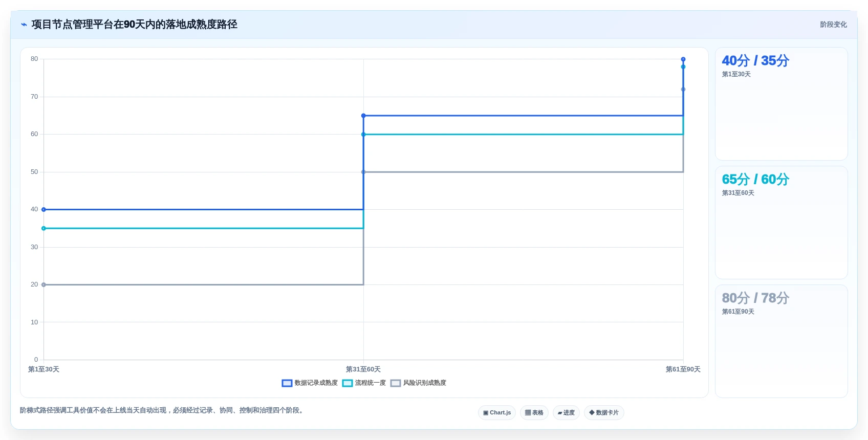The image size is (868, 440).
Task: Click the 80 y-axis tick label
Action: pyautogui.click(x=34, y=59)
